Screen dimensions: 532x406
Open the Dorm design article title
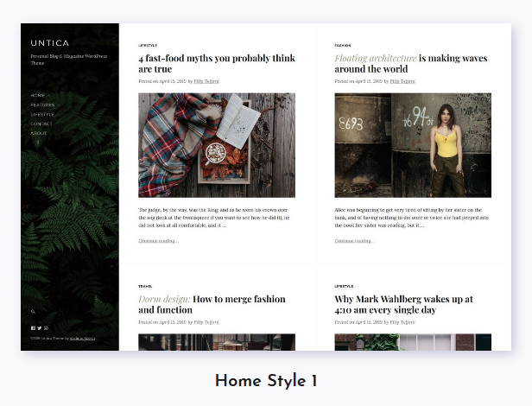click(x=212, y=304)
